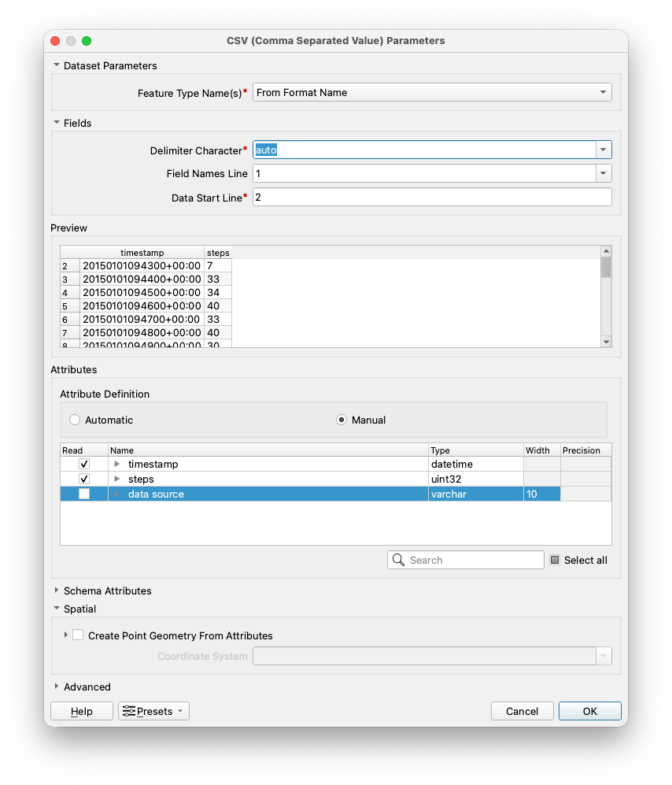Click the preview scrollbar up arrow
The height and width of the screenshot is (785, 672).
point(606,251)
